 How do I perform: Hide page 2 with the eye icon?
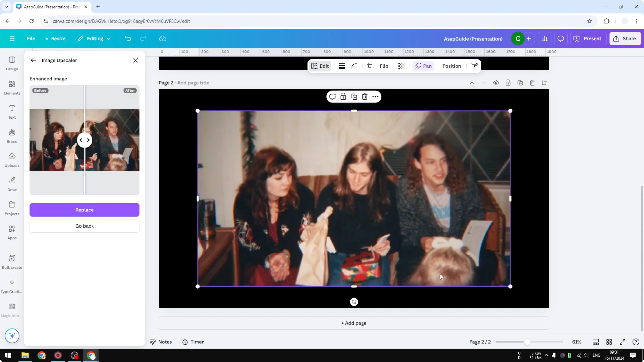(x=496, y=82)
